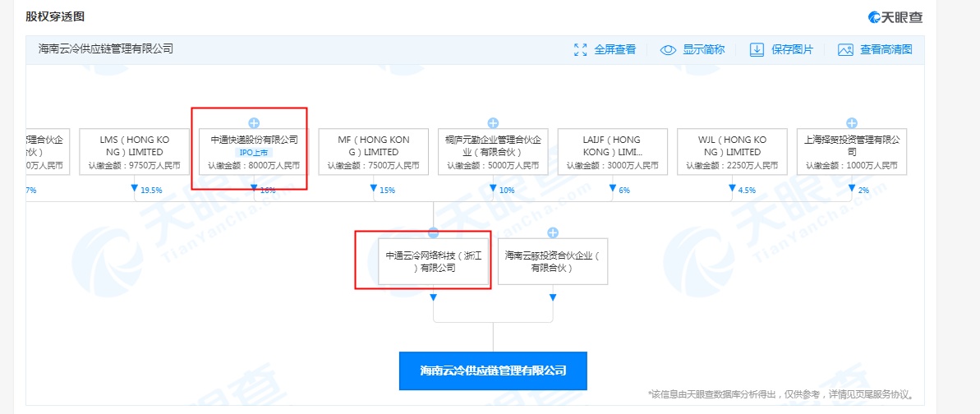Select the MF (HONG KONG) LIMITED node
This screenshot has height=414, width=980.
[x=374, y=151]
